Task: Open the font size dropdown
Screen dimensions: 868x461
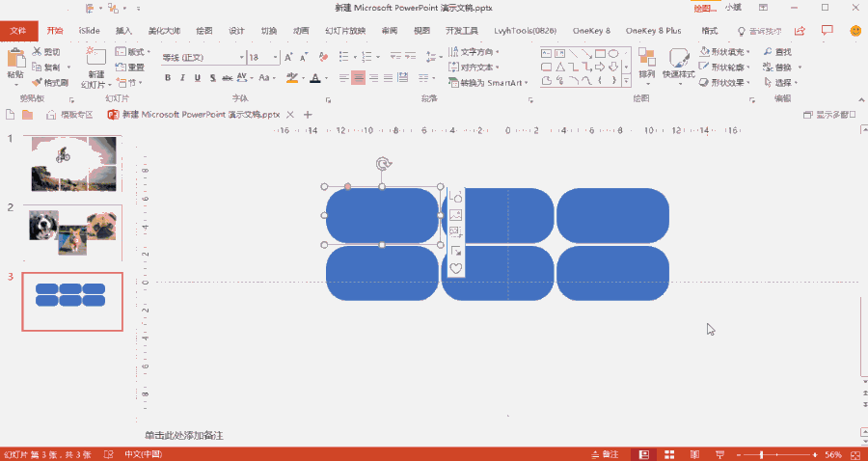Action: point(273,58)
